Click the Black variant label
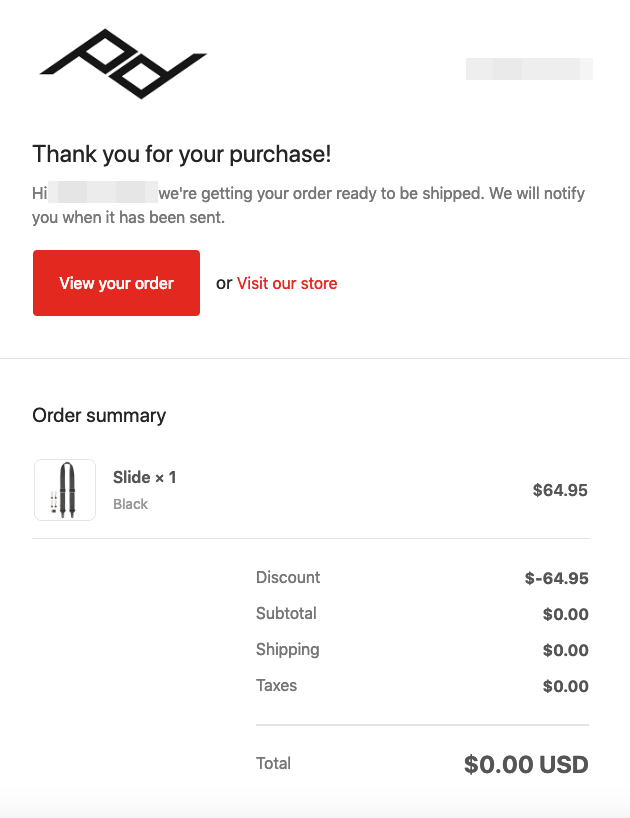630x818 pixels. [x=130, y=504]
